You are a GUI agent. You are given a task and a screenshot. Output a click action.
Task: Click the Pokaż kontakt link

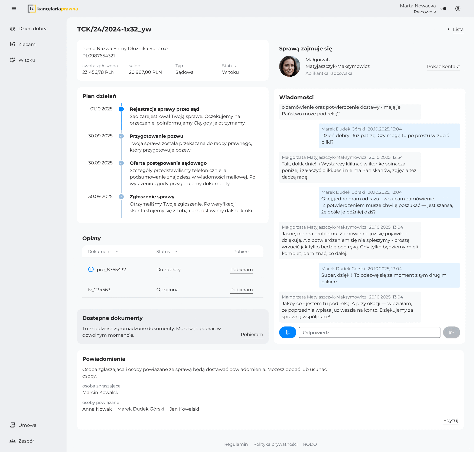443,67
